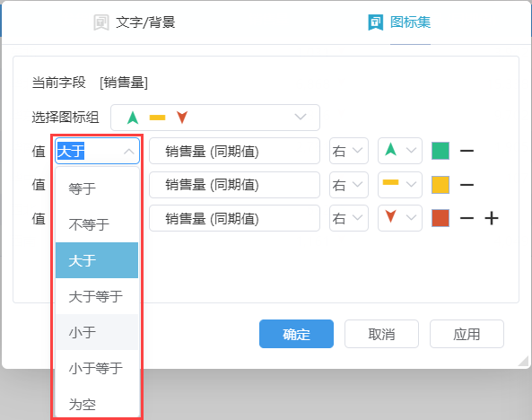
Task: Click the 取消 button
Action: [381, 334]
